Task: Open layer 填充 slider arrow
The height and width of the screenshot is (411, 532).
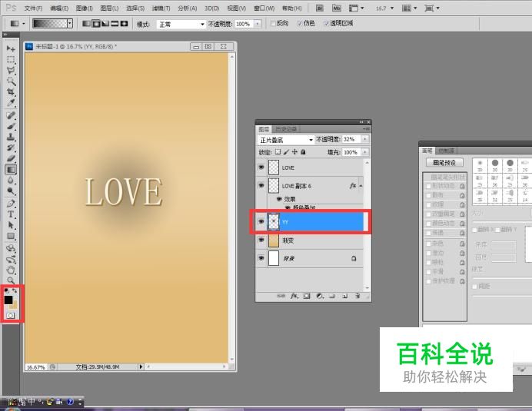Action: coord(365,152)
